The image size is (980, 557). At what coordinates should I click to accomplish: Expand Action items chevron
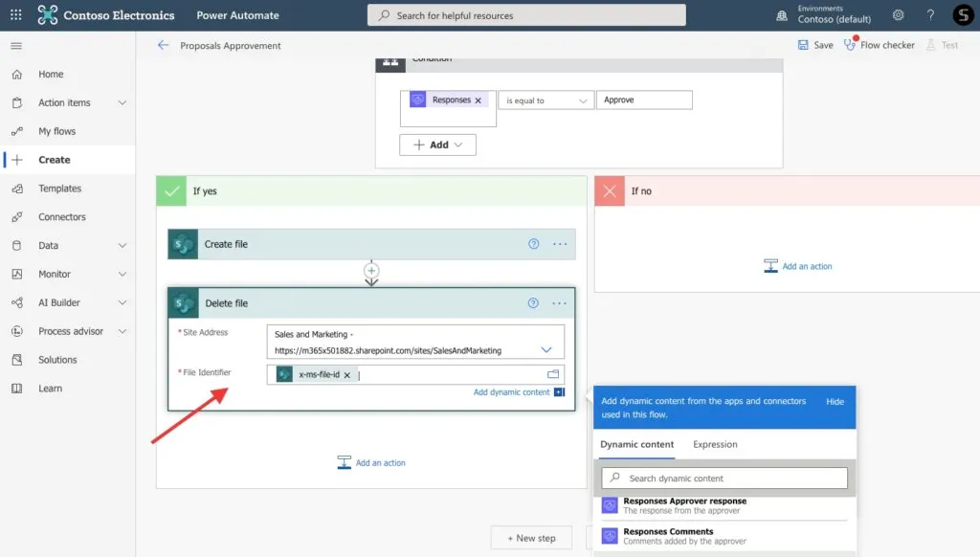pyautogui.click(x=122, y=102)
